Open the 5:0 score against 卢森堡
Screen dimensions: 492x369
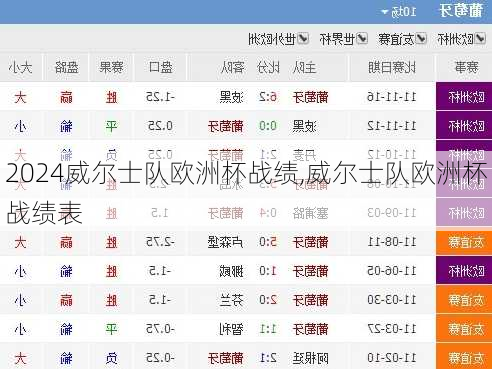(x=268, y=242)
